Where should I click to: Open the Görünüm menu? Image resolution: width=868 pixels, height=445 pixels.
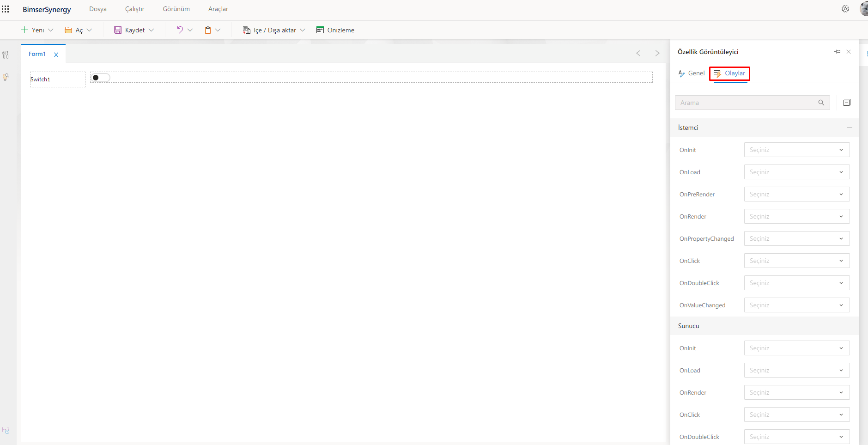(176, 9)
